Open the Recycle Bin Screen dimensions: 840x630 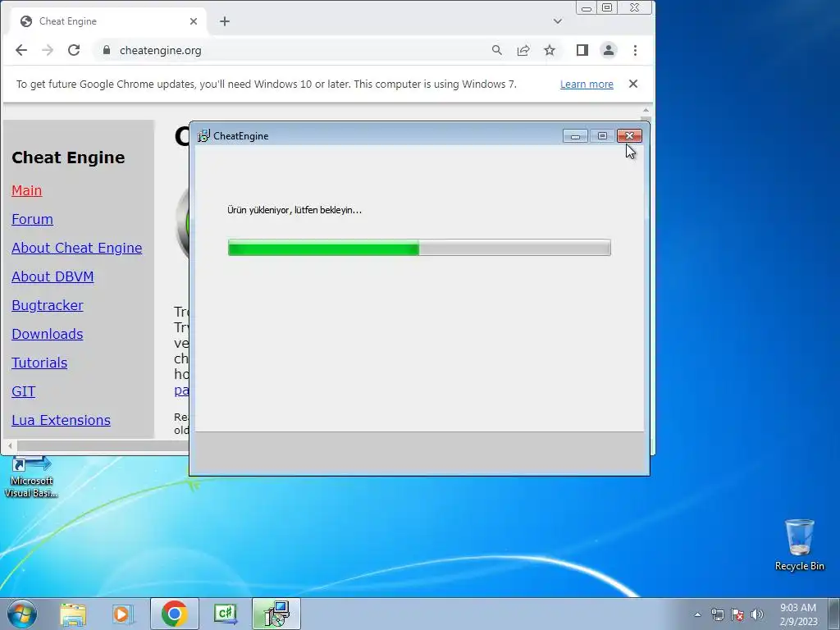tap(799, 545)
